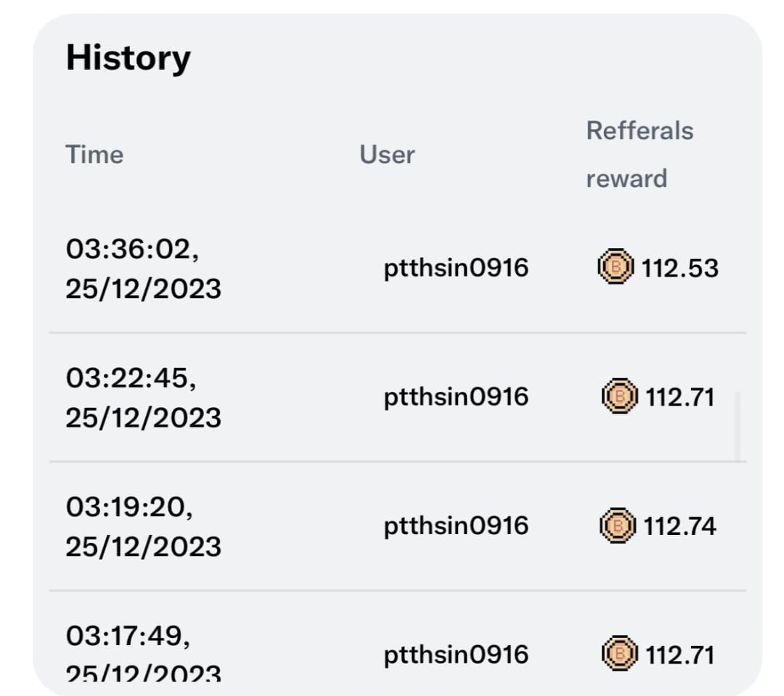
Task: Click the coin icon beside 112.74
Action: click(x=618, y=525)
